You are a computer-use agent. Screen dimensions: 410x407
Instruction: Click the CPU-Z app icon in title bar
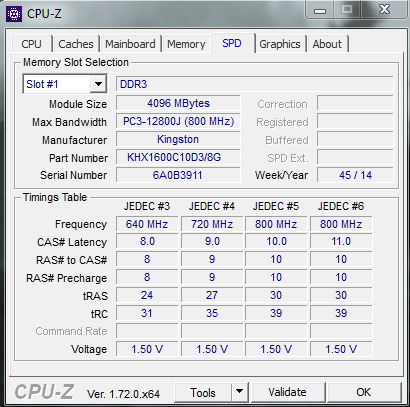click(14, 14)
